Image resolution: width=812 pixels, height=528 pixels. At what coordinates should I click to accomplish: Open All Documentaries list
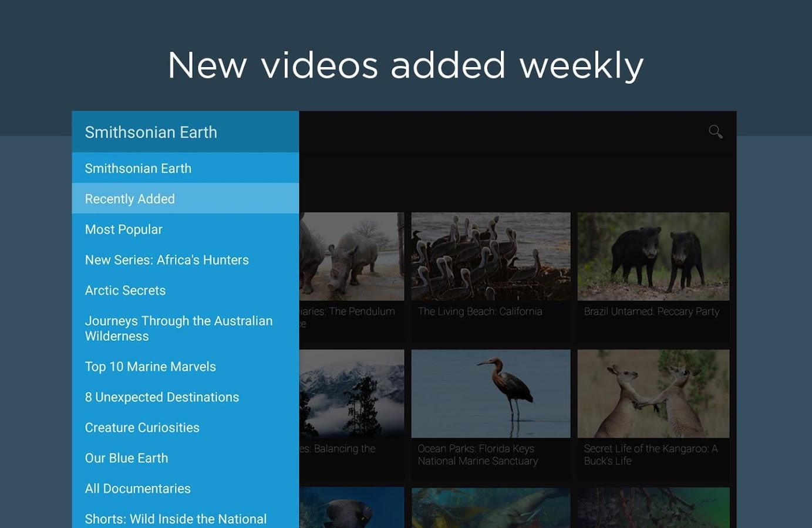pos(137,489)
